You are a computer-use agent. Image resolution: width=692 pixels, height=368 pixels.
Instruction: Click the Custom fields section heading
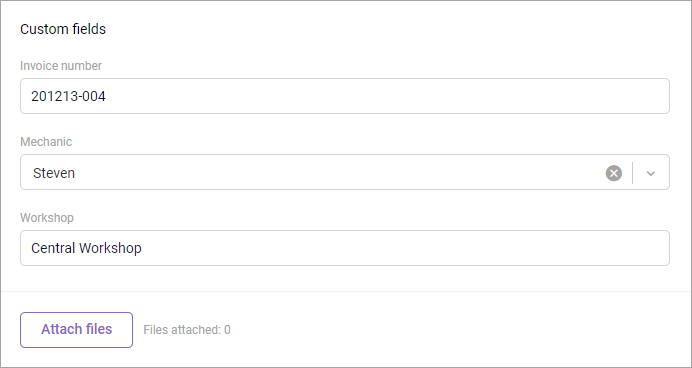63,29
